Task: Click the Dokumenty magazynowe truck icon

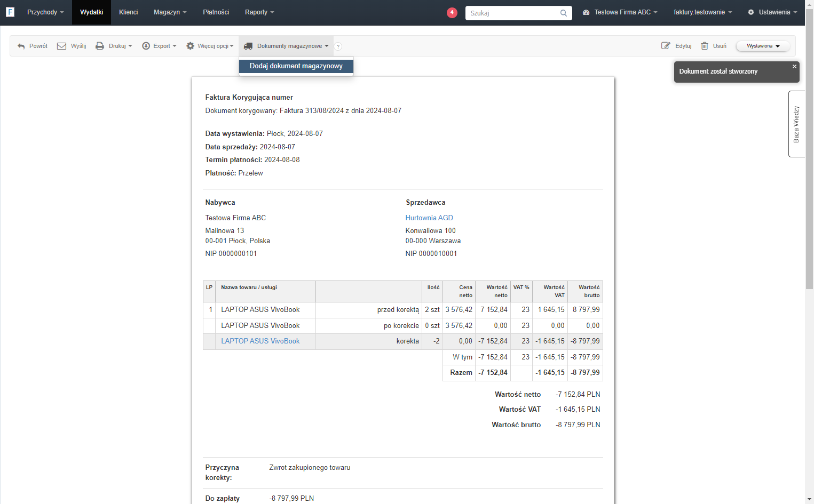Action: click(x=248, y=46)
